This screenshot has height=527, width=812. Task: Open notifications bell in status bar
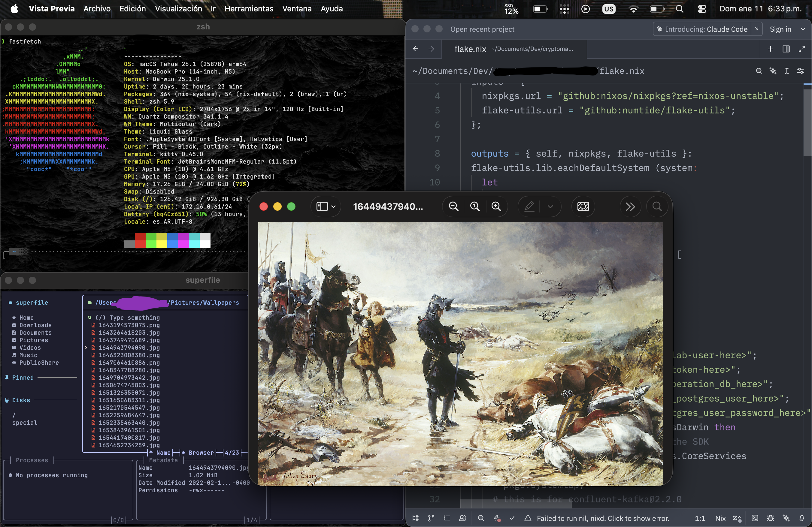801,518
